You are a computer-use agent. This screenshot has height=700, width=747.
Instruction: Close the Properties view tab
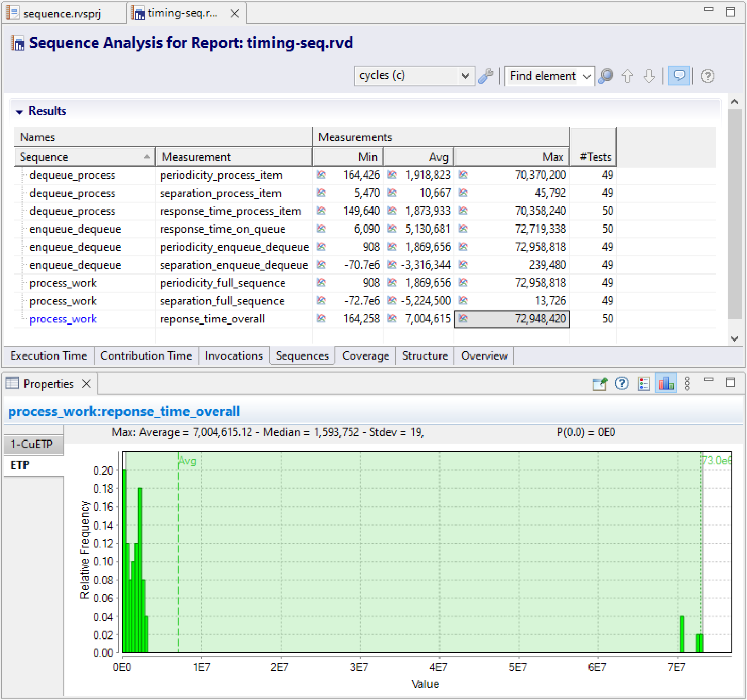(x=86, y=384)
